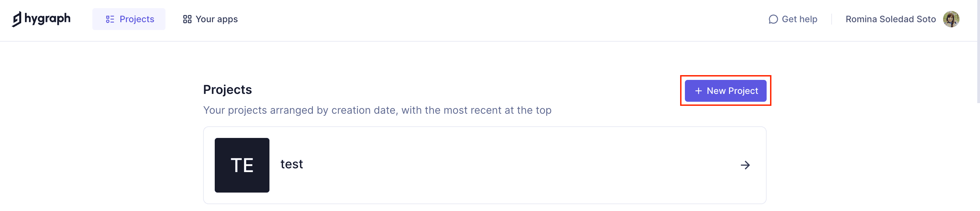Viewport: 980px width, 211px height.
Task: Click the Projects section heading
Action: 227,90
